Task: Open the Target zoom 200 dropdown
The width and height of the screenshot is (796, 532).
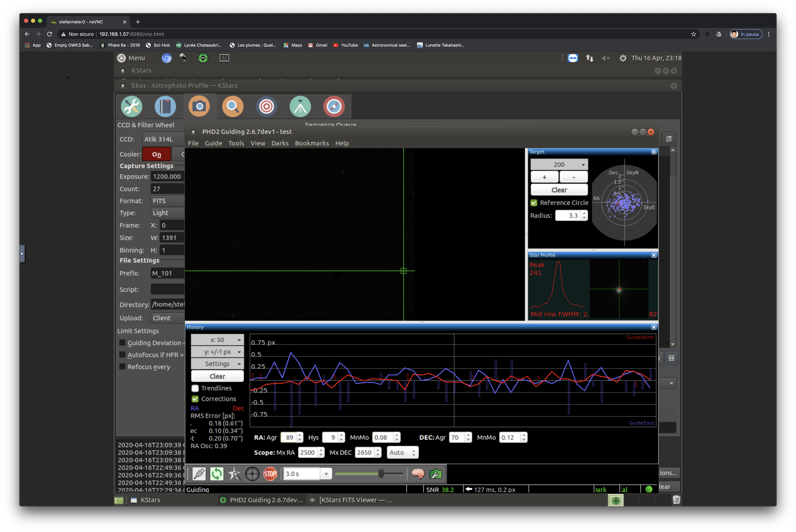Action: (x=559, y=165)
